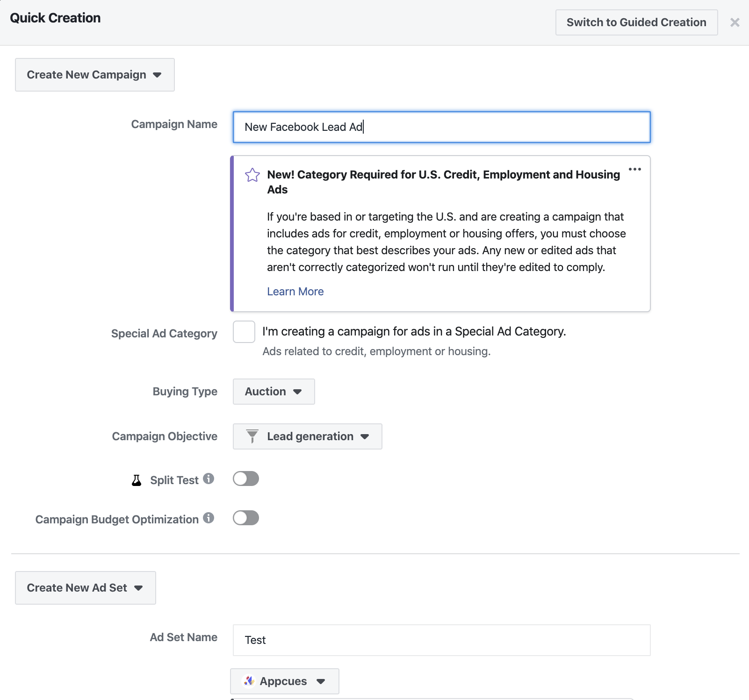Click 'Ads related to credit, employment or housing.' text
Viewport: 749px width, 700px height.
point(376,351)
